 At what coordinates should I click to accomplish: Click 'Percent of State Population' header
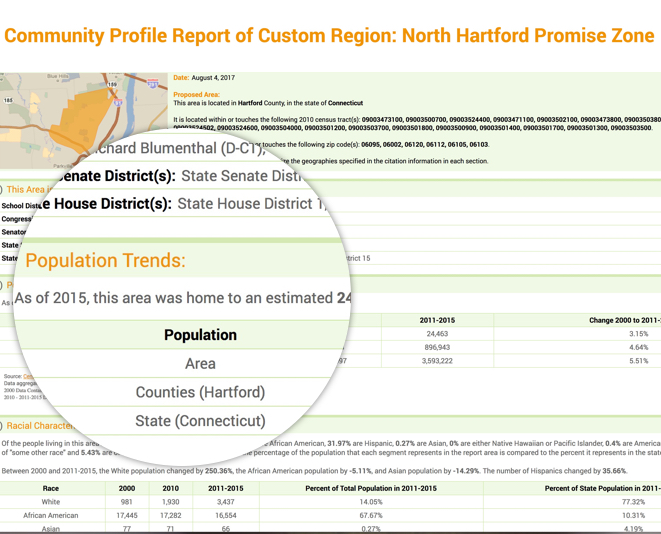[603, 488]
